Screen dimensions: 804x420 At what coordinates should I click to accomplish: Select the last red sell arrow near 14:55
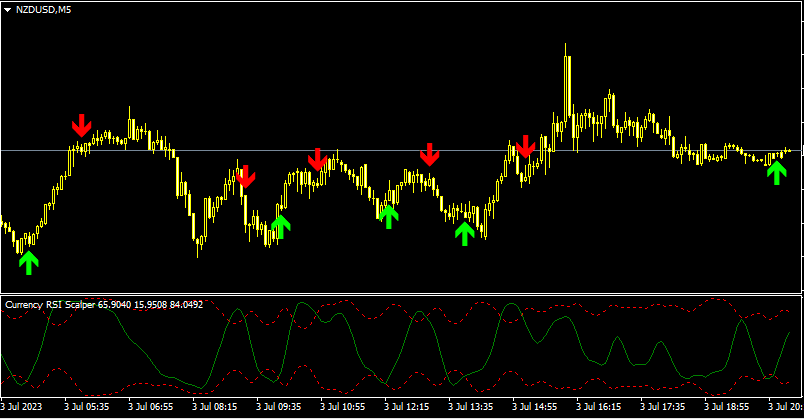(526, 146)
